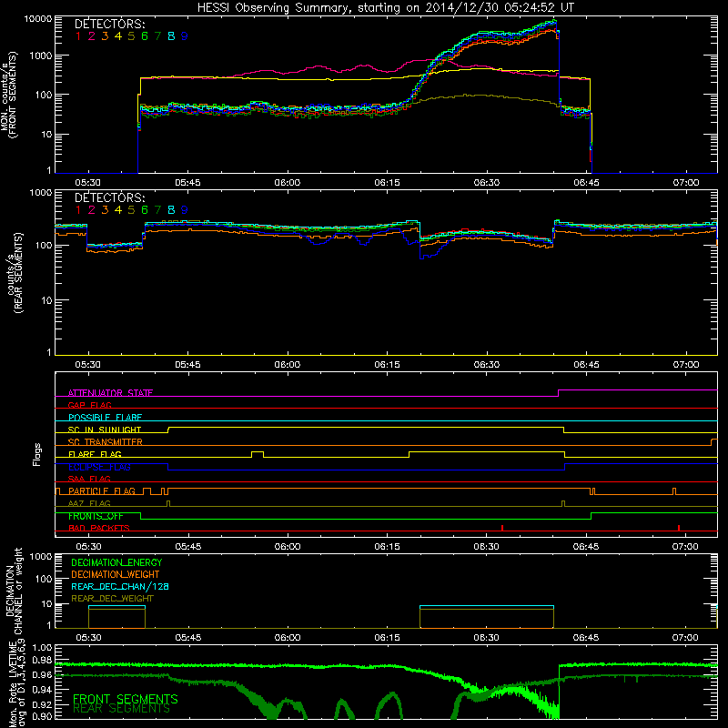
Task: Click BAD PACKETS red marker near 06:32
Action: coord(502,528)
